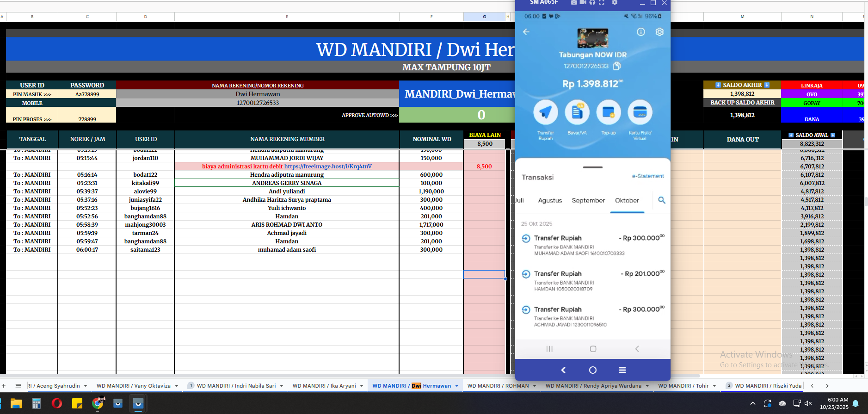Viewport: 868px width, 414px height.
Task: Select column G header in spreadsheet
Action: click(x=484, y=17)
